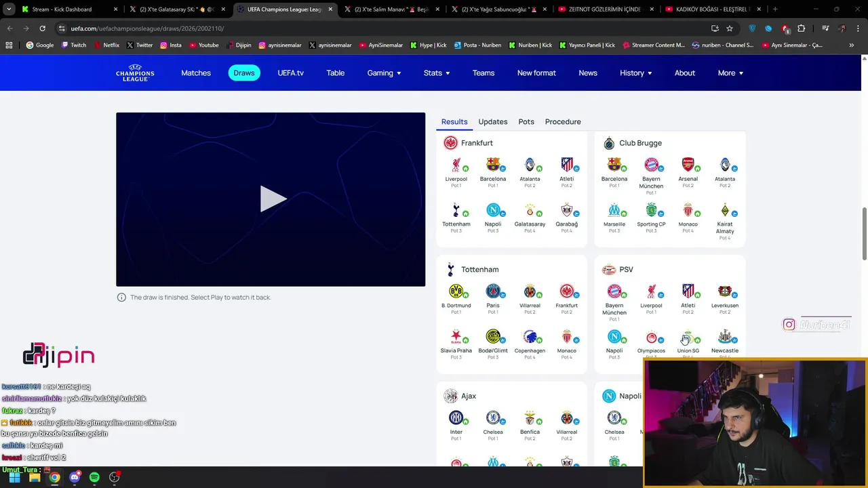Click Qarabağ crest under Frankfurt
The image size is (868, 488).
[x=567, y=210]
